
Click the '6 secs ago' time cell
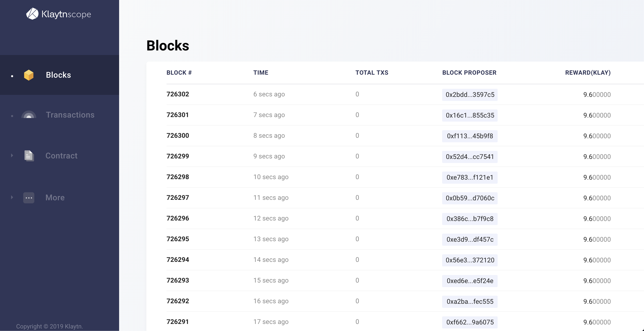pyautogui.click(x=269, y=94)
